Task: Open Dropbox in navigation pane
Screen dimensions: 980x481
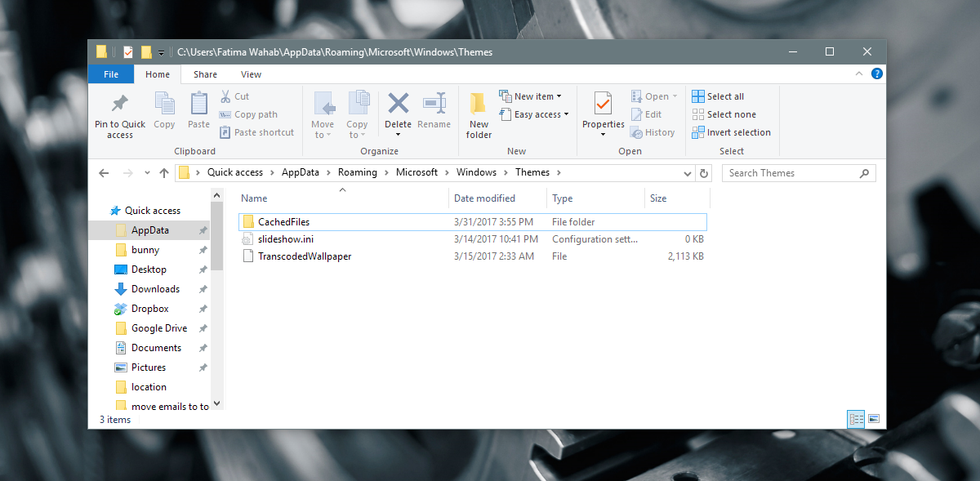Action: (149, 309)
